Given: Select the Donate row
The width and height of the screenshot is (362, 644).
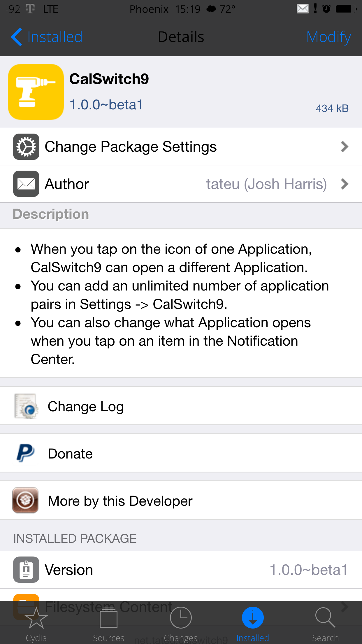Looking at the screenshot, I should [x=181, y=453].
